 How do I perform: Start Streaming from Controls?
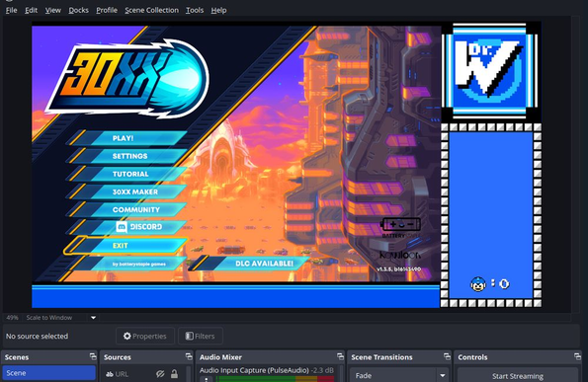point(518,376)
